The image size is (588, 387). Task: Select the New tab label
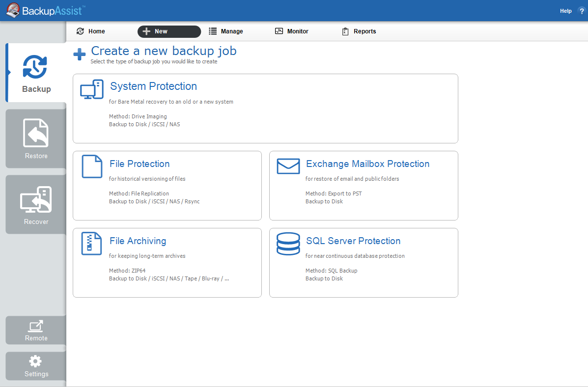click(x=161, y=31)
